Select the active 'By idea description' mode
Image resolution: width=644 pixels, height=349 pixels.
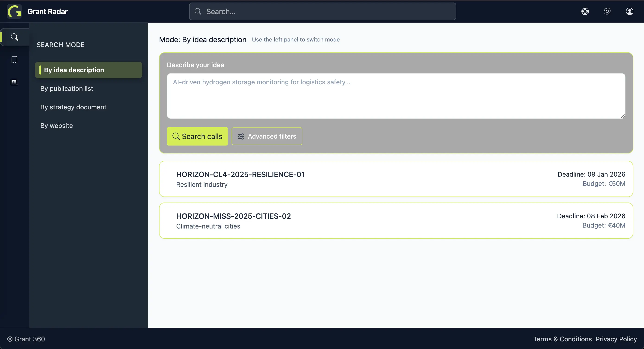pos(74,70)
